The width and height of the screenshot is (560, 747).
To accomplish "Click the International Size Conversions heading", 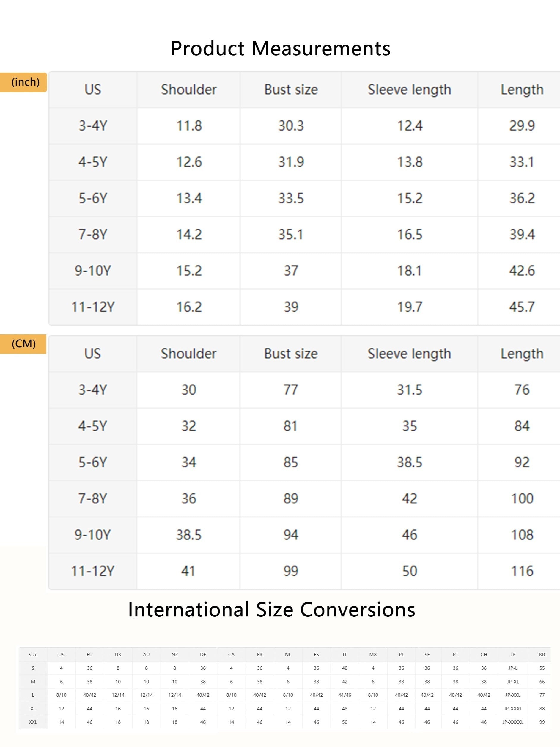I will [271, 610].
